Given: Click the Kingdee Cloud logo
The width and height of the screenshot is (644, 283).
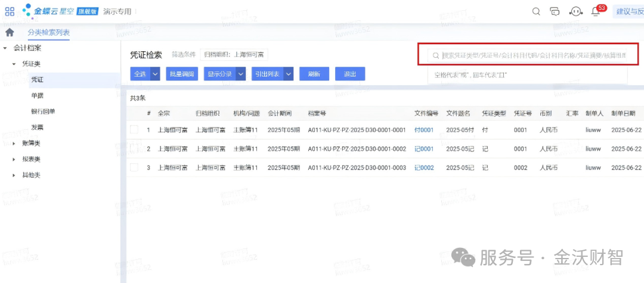Looking at the screenshot, I should [60, 11].
